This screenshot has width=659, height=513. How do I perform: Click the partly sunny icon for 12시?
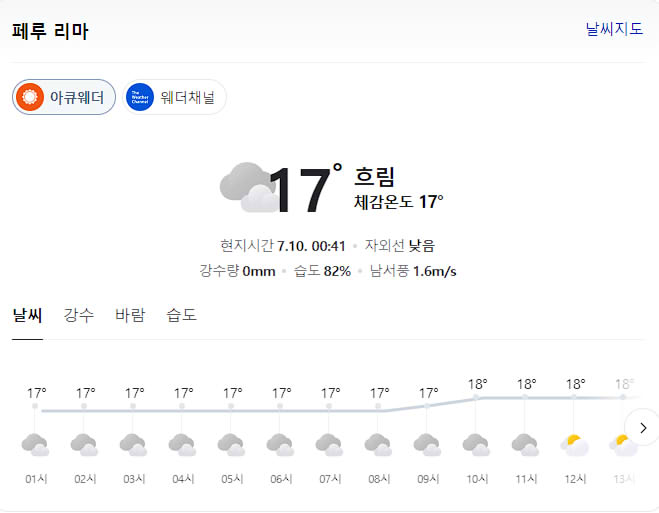[x=575, y=445]
